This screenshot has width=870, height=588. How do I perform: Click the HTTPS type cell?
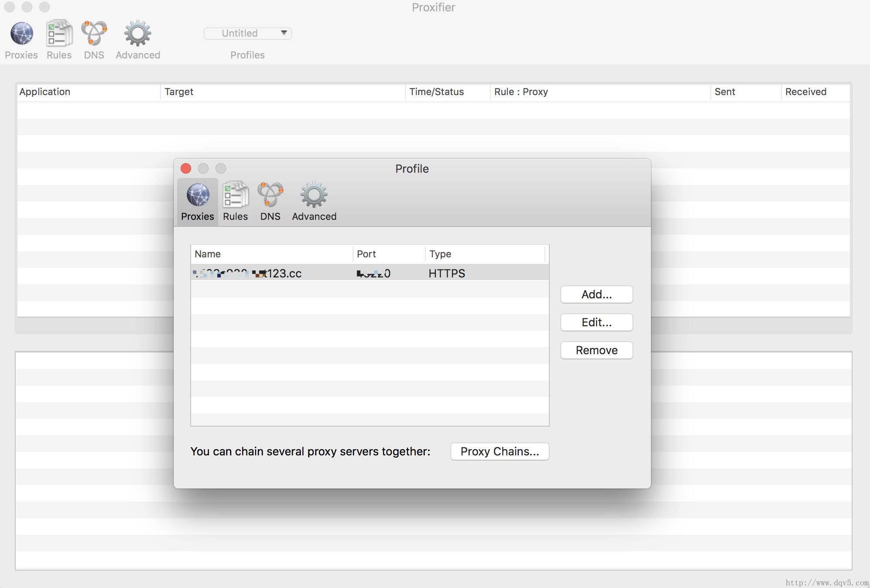point(447,273)
